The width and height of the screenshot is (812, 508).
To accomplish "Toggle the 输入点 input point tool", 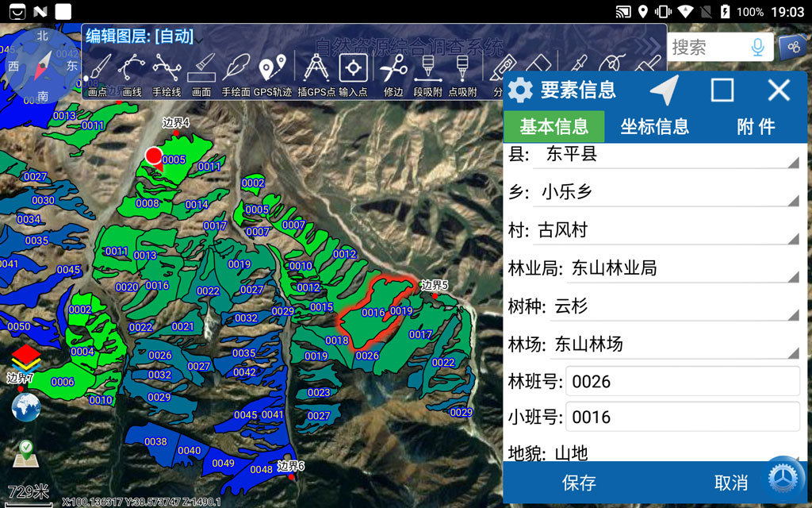I will point(353,74).
